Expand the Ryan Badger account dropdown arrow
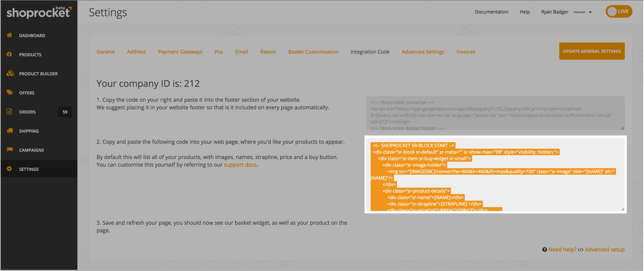 (x=590, y=12)
